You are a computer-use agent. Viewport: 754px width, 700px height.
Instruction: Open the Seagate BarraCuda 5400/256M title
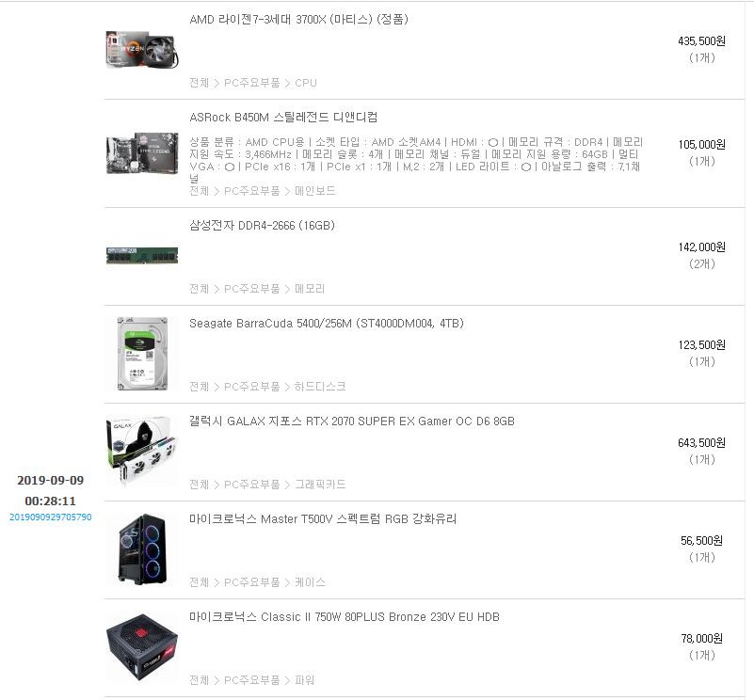pos(327,324)
